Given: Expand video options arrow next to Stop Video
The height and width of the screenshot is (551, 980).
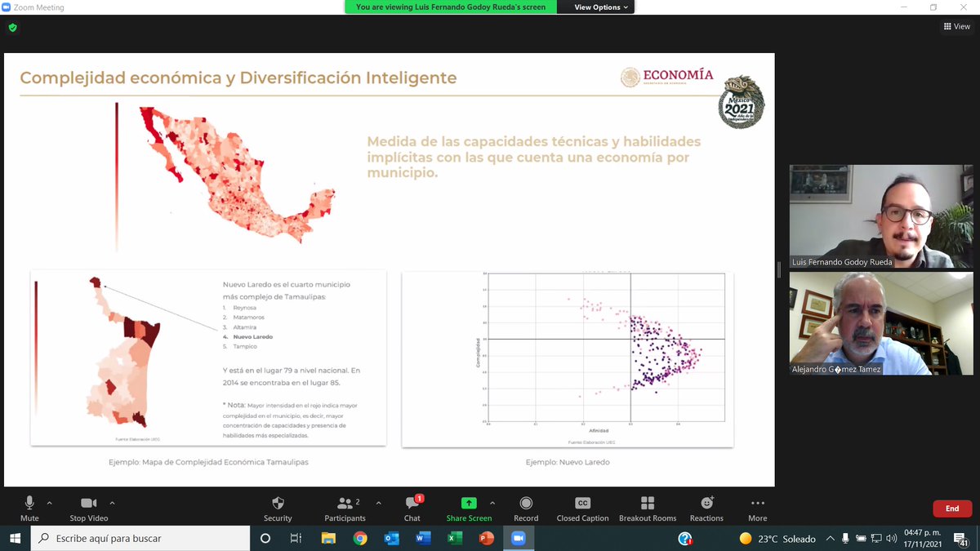Looking at the screenshot, I should (x=112, y=503).
